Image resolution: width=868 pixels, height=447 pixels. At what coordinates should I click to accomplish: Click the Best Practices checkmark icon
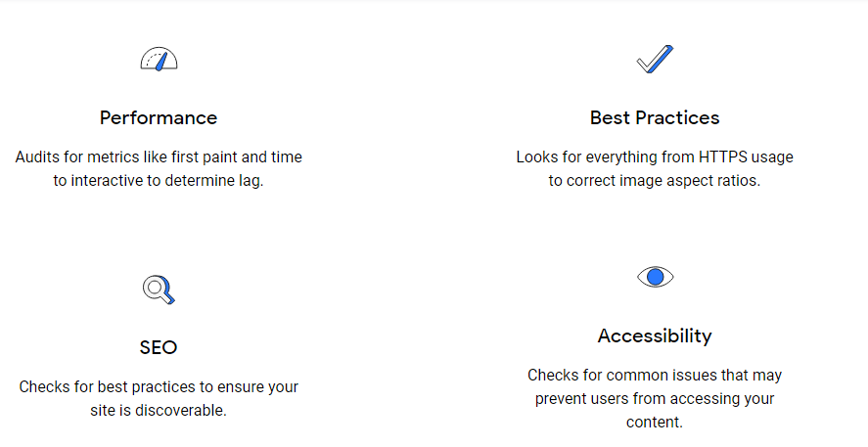[655, 59]
